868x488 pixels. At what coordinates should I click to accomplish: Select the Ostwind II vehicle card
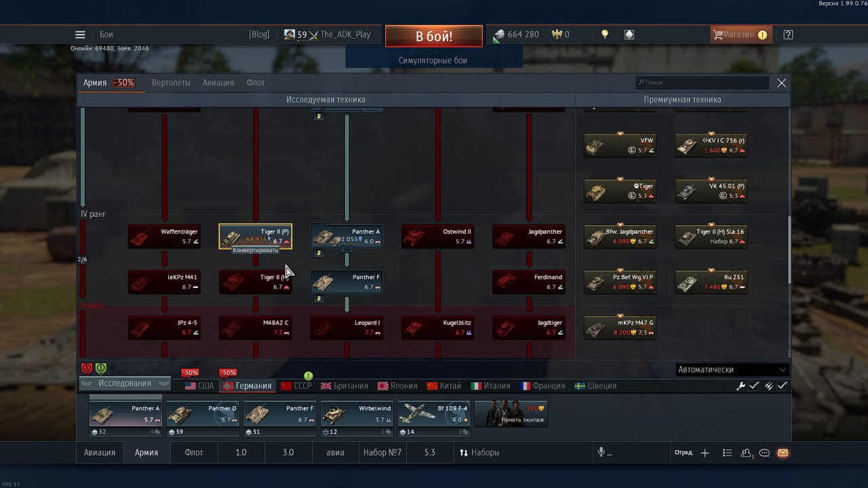point(438,237)
